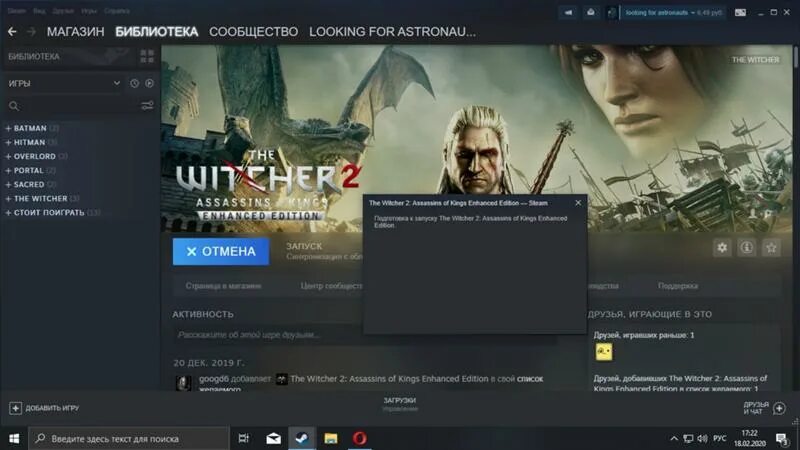The width and height of the screenshot is (800, 450).
Task: Switch to Big Picture mode icon
Action: (x=740, y=13)
